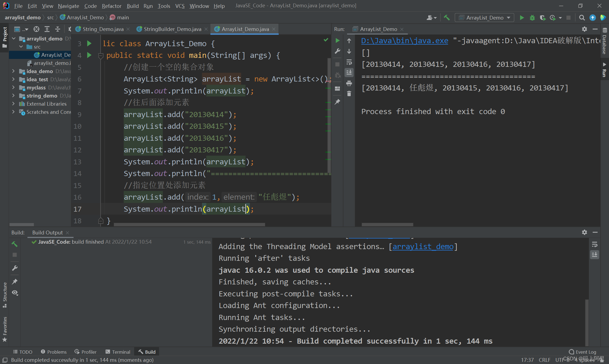Open arraylist_demo link in Build output

point(422,246)
